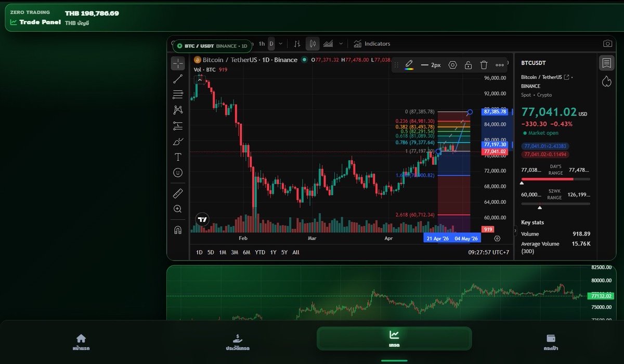Select the XABCD pattern tool

178,110
